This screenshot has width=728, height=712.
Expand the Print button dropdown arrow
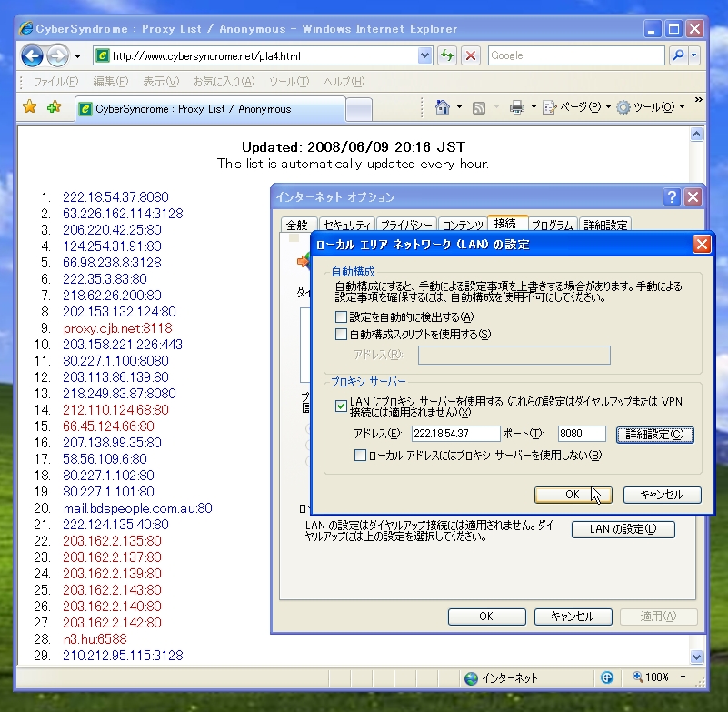[x=534, y=107]
